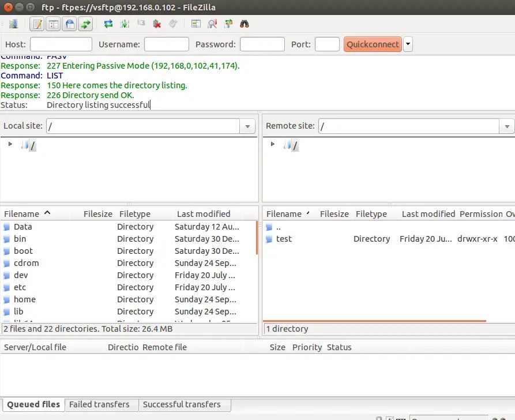This screenshot has width=515, height=420.
Task: Click the Remote site path field
Action: coord(409,126)
